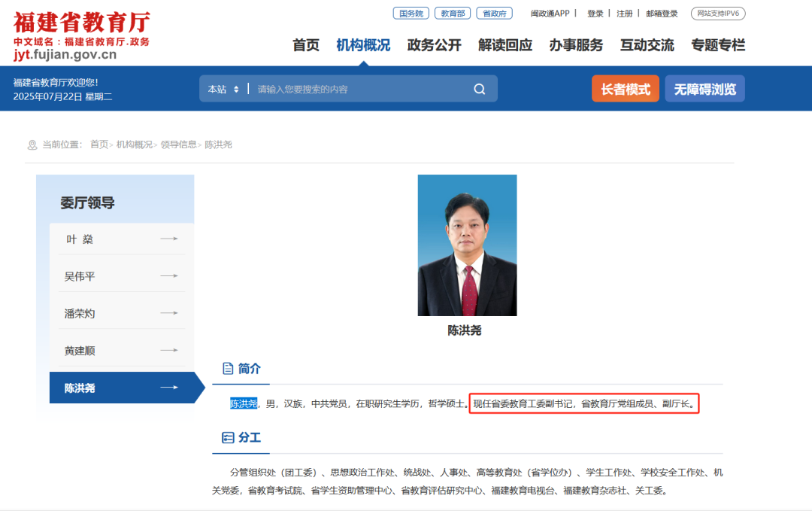Image resolution: width=812 pixels, height=511 pixels.
Task: Open the 政务公开 menu
Action: (x=434, y=45)
